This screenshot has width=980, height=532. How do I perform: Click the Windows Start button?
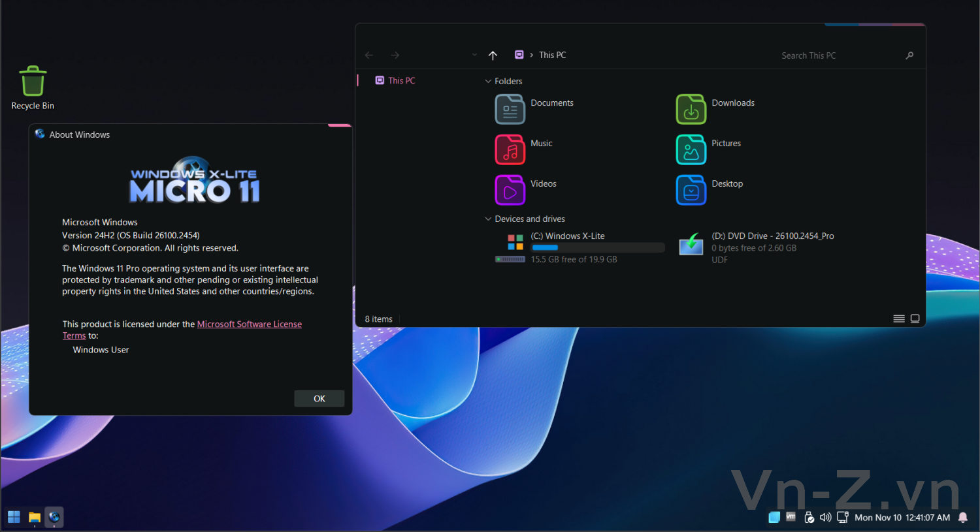(14, 518)
